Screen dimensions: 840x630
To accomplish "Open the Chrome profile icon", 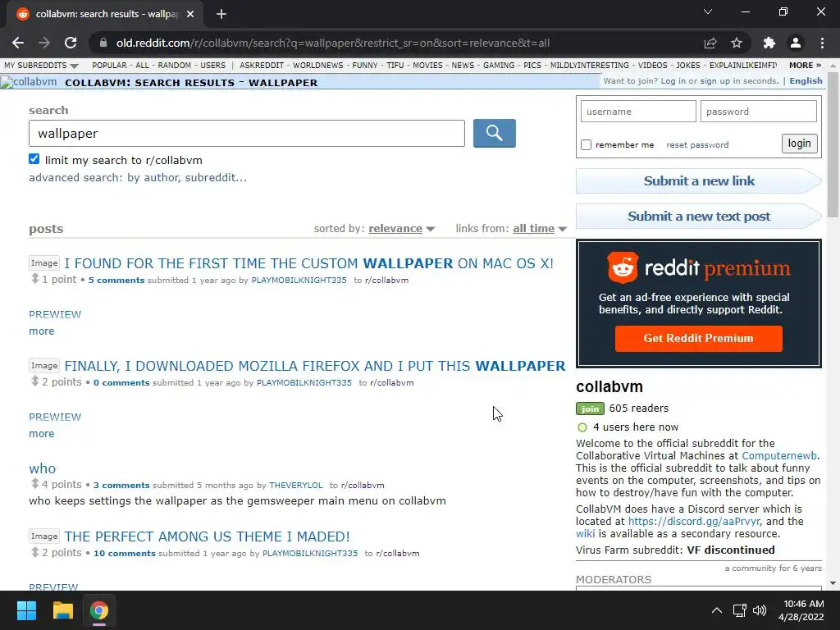I will (796, 43).
